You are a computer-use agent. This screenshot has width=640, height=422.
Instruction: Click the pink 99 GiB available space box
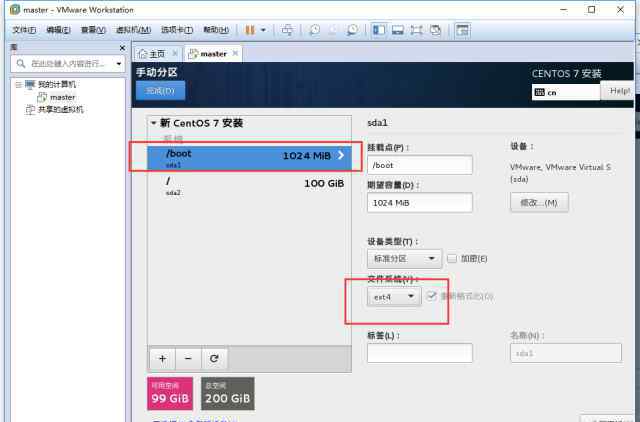[x=170, y=393]
